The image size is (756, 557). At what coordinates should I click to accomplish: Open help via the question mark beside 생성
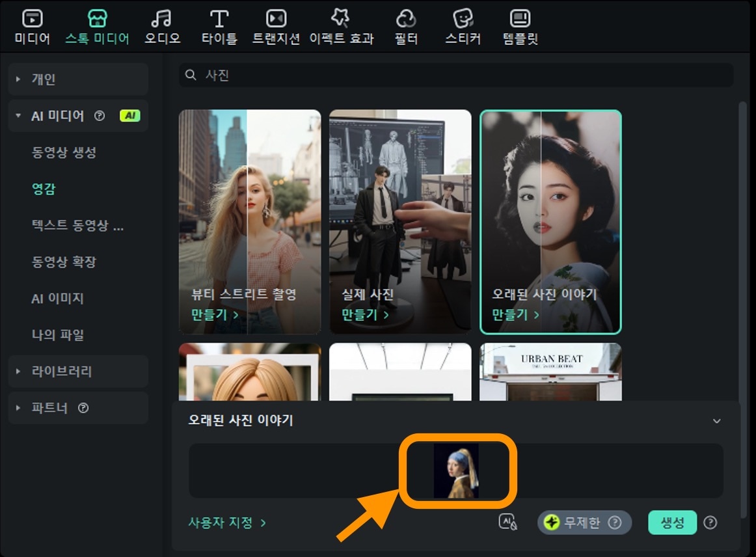pos(709,522)
